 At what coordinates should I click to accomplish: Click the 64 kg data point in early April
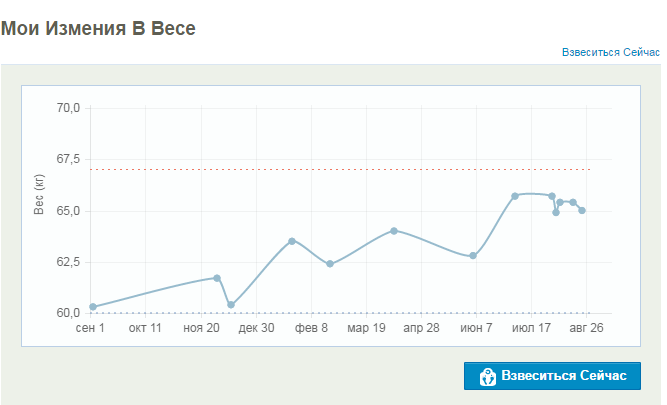(394, 231)
